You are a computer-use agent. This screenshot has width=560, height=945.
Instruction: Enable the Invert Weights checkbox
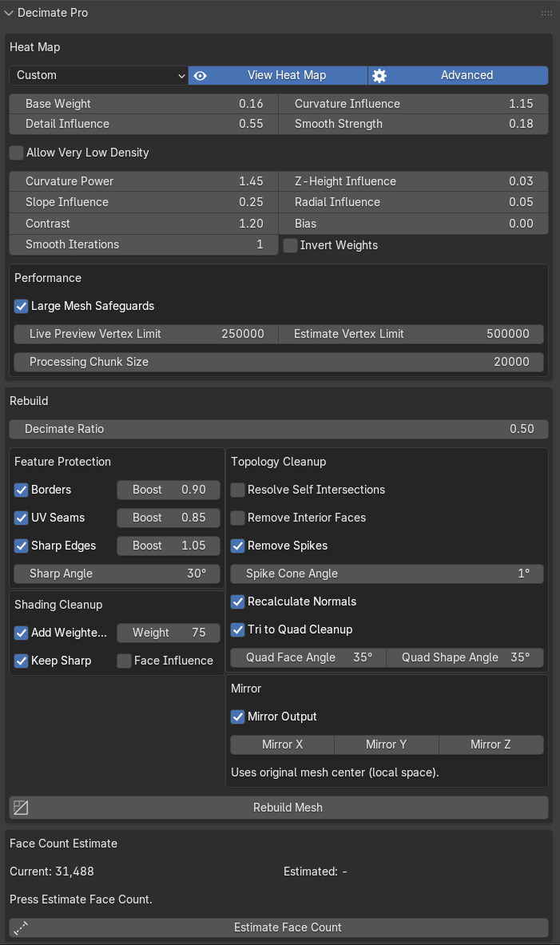290,245
